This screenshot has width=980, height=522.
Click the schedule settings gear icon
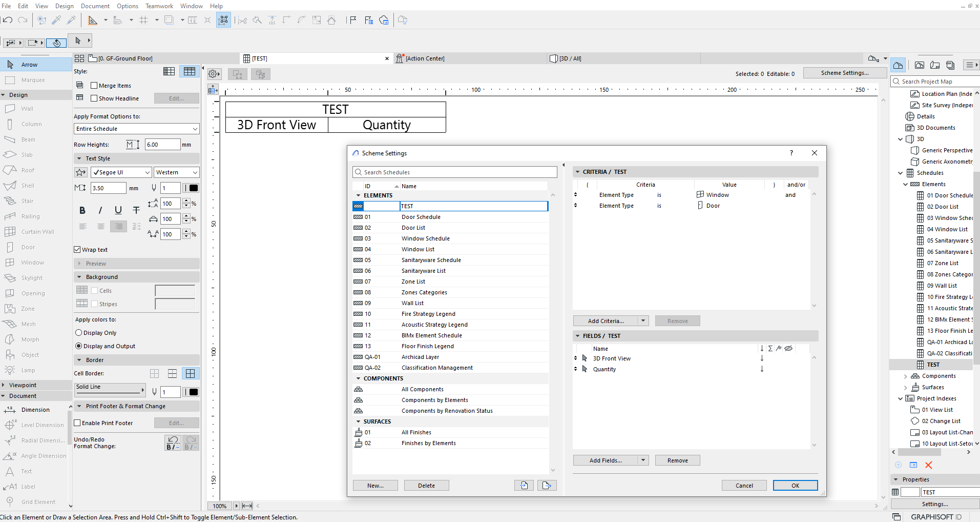point(214,74)
